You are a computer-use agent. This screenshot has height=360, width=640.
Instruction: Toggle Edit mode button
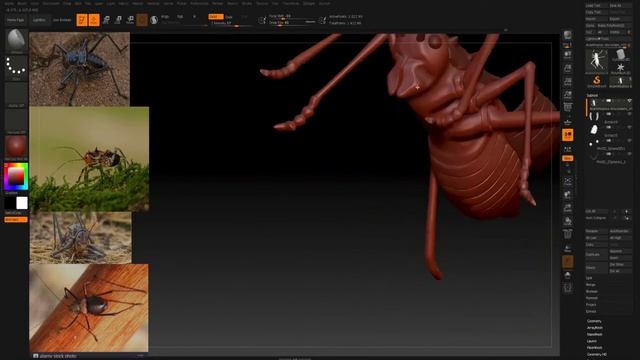click(82, 20)
